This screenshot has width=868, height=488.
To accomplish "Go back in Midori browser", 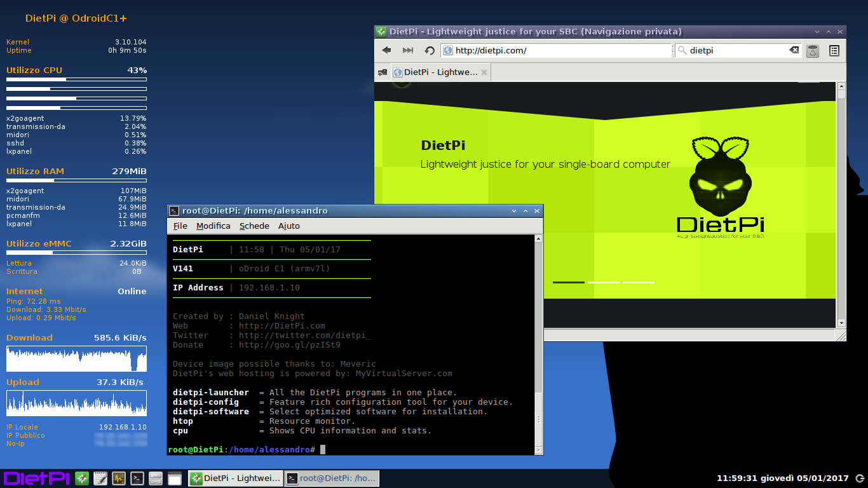I will click(x=386, y=50).
